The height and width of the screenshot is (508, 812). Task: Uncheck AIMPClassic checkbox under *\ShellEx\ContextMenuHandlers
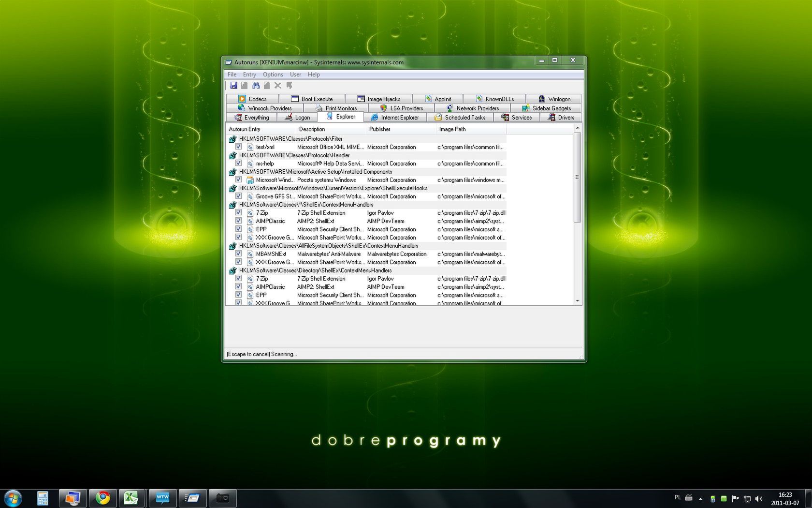coord(238,221)
